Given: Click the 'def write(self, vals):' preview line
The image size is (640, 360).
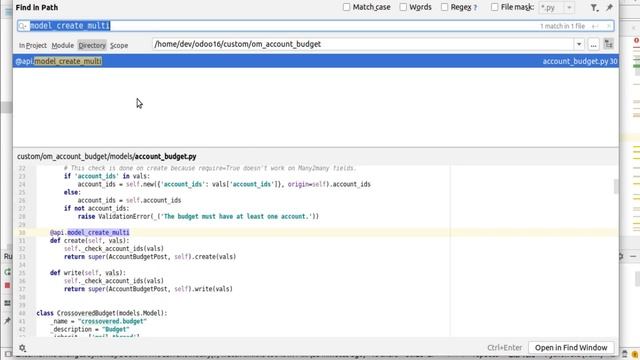Looking at the screenshot, I should [x=88, y=273].
